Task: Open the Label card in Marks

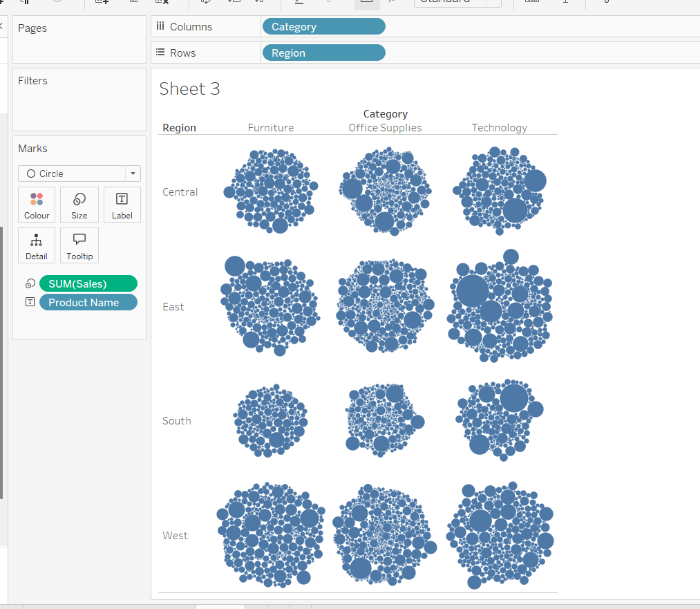Action: coord(122,205)
